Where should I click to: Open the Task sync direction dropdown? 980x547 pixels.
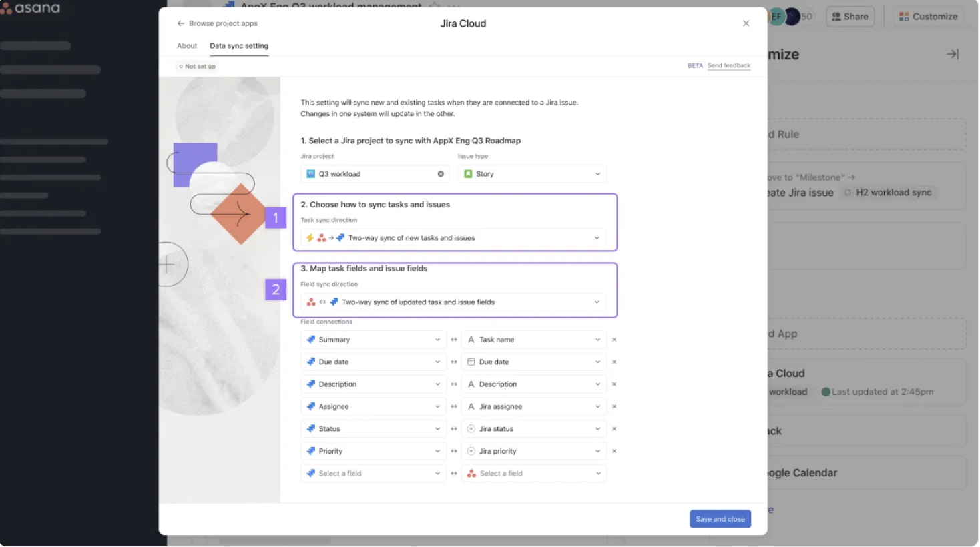(453, 238)
